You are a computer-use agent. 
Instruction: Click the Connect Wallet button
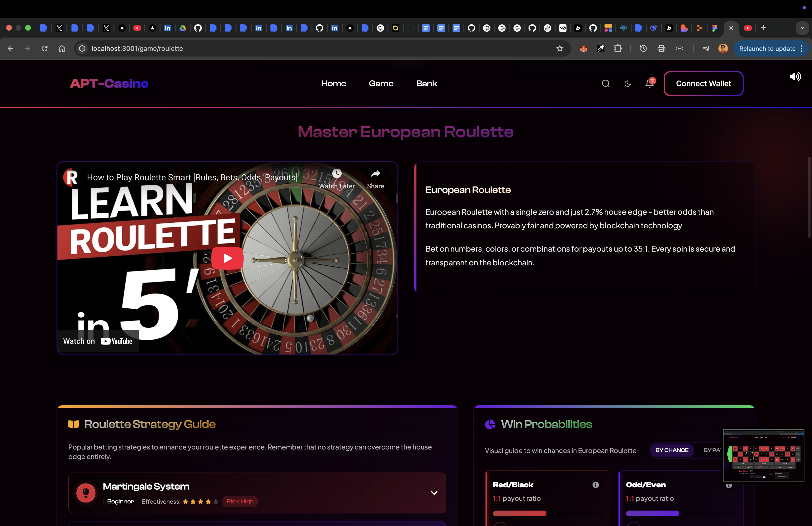coord(703,84)
